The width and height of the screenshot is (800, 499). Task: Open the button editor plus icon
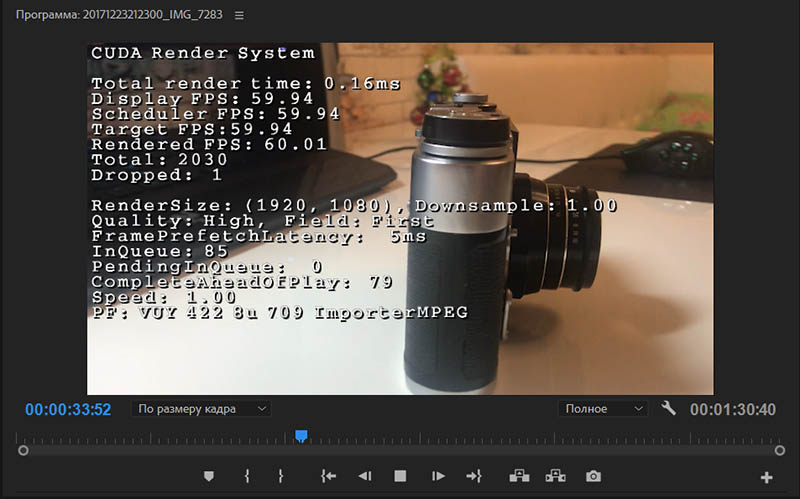click(766, 478)
